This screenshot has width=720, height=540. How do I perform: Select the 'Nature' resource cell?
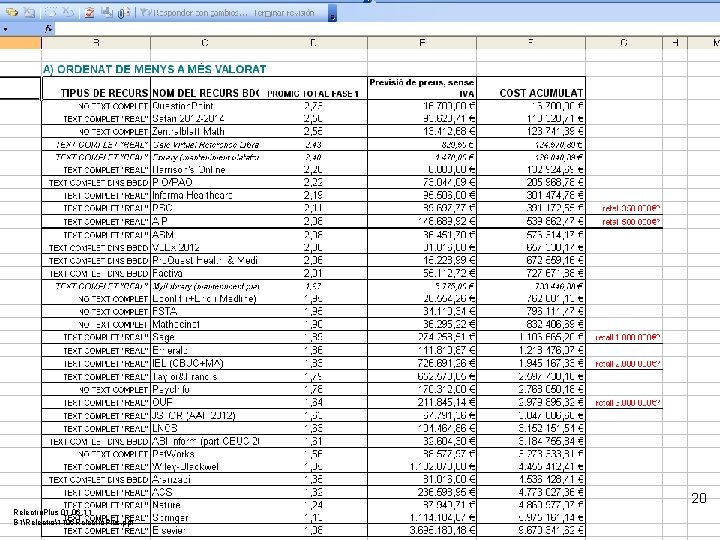[205, 505]
